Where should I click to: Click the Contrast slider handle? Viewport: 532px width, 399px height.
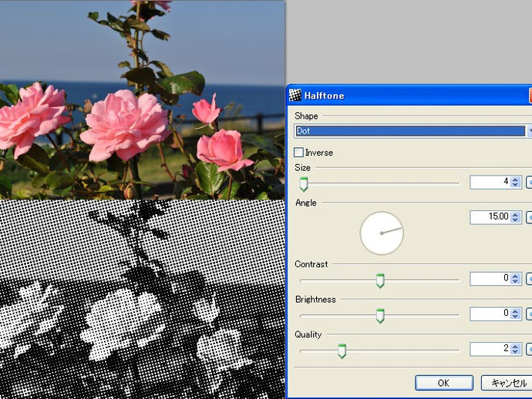[x=380, y=280]
